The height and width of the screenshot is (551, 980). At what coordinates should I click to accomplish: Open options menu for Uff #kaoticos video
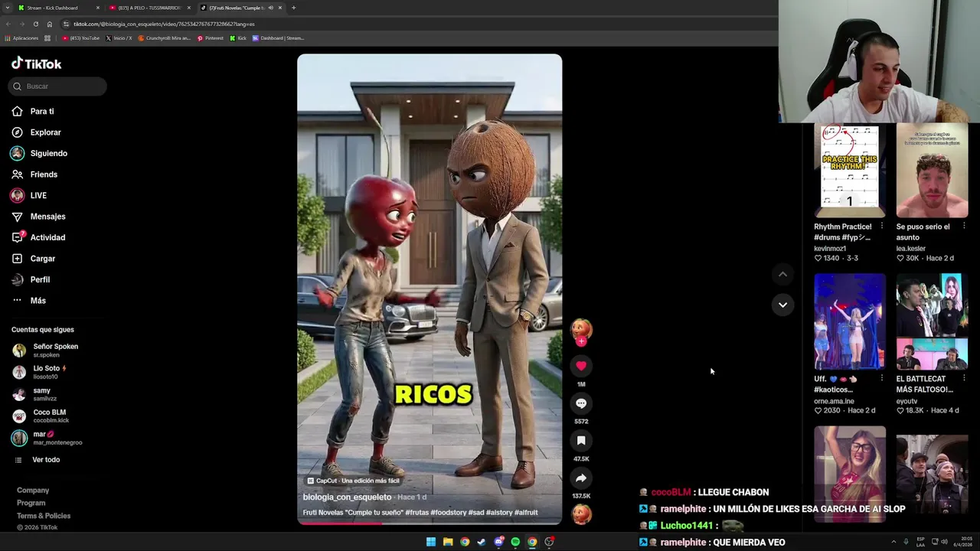click(881, 379)
